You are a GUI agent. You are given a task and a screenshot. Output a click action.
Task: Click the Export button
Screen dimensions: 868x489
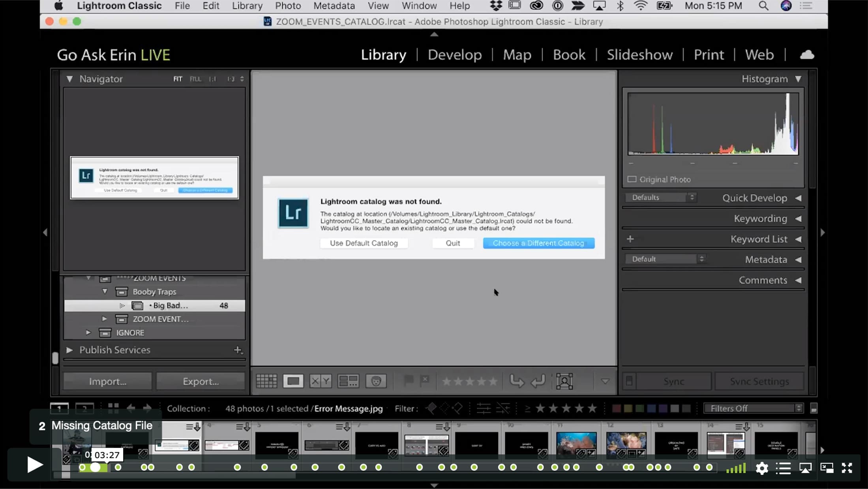(x=201, y=381)
